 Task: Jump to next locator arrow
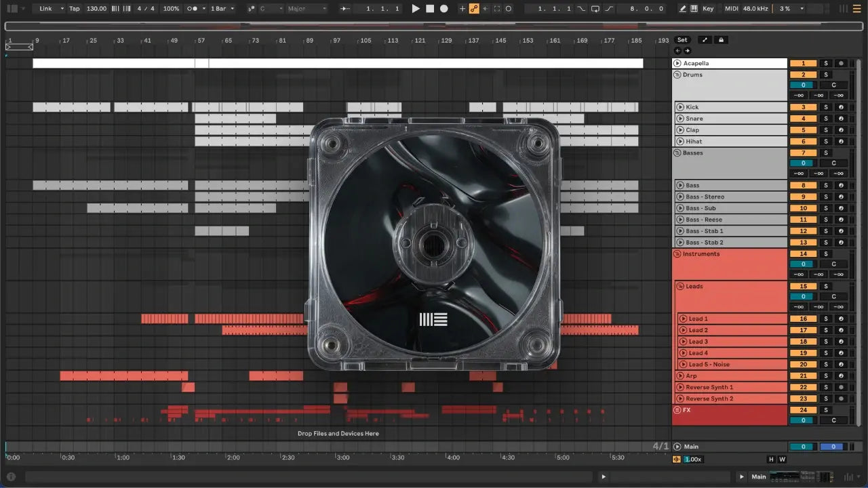click(x=687, y=51)
